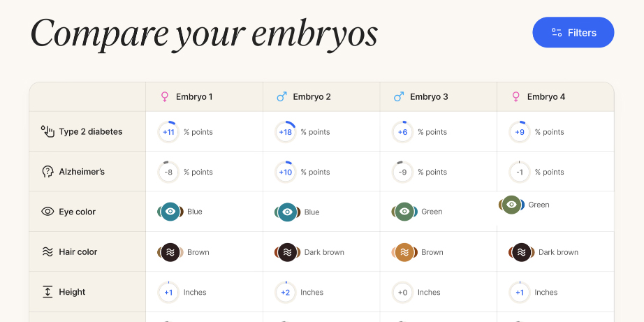Click the female symbol icon for Embryo 4
This screenshot has width=644, height=322.
(x=516, y=97)
